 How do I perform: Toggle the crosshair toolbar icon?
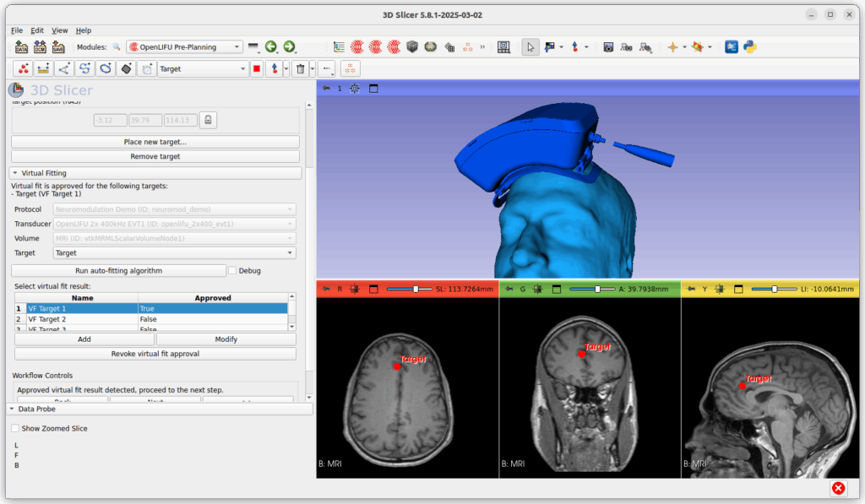672,47
